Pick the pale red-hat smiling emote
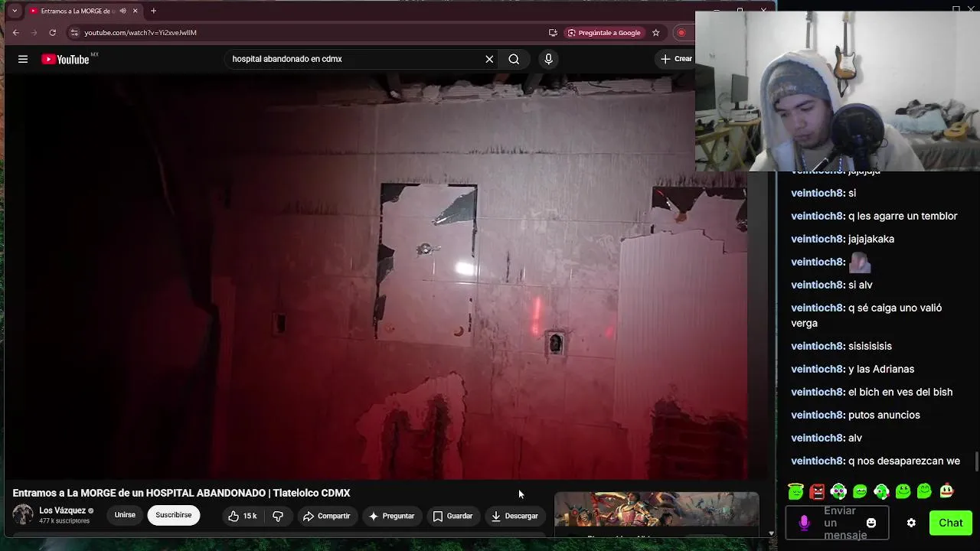Image resolution: width=980 pixels, height=551 pixels. [946, 491]
